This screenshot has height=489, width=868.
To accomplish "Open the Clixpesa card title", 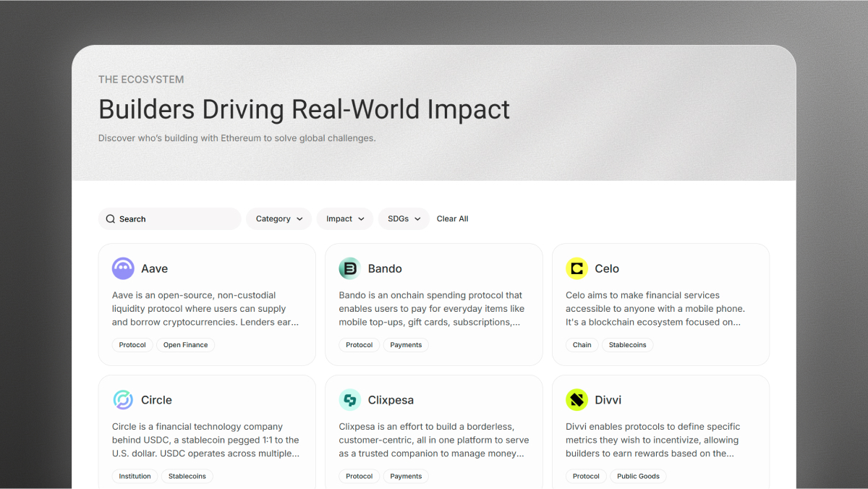I will 391,400.
